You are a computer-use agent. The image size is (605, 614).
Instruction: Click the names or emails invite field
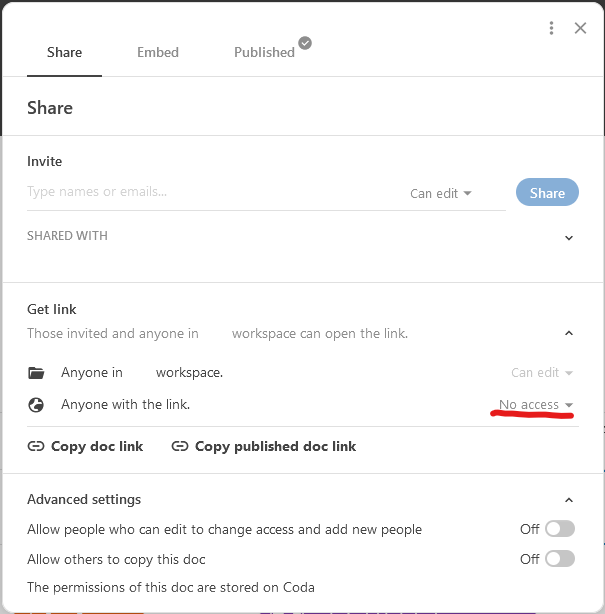(x=210, y=192)
